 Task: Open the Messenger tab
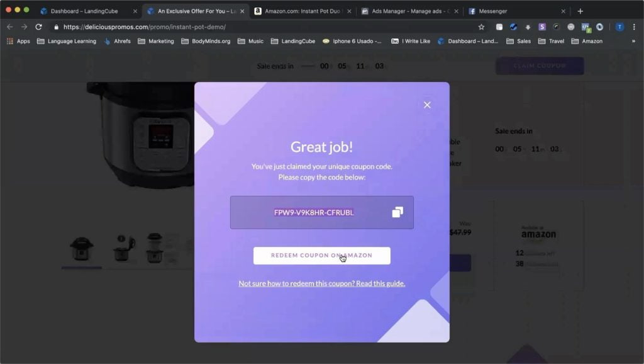tap(516, 11)
